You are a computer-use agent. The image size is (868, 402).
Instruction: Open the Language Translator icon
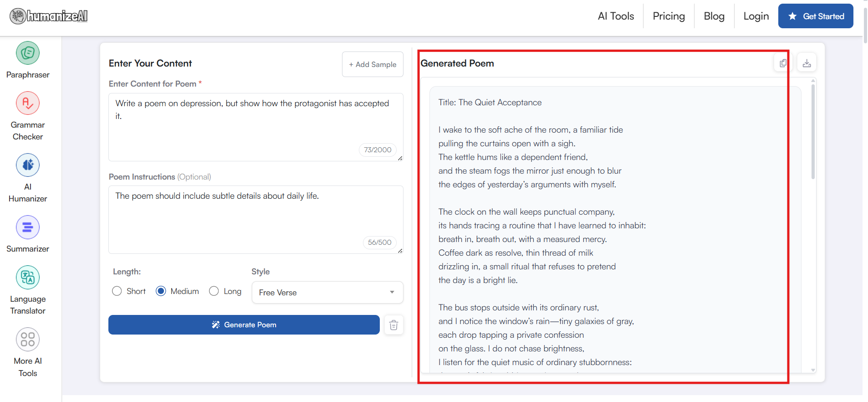[x=28, y=278]
